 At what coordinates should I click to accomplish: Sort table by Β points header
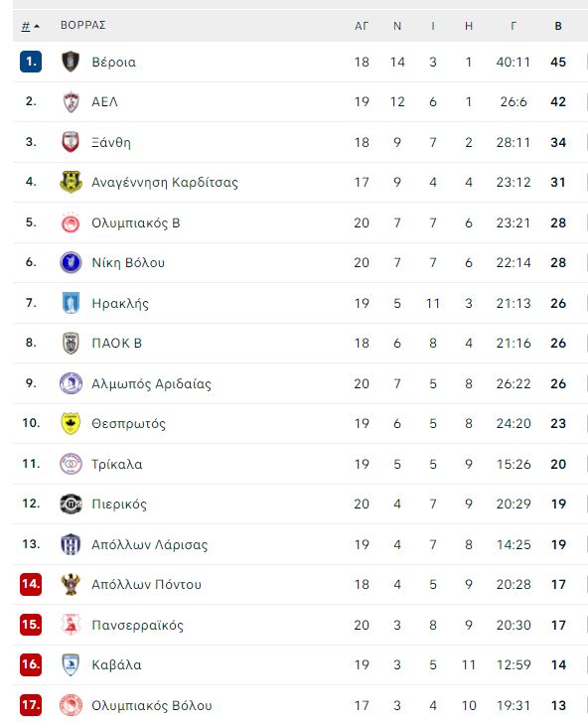click(x=558, y=26)
